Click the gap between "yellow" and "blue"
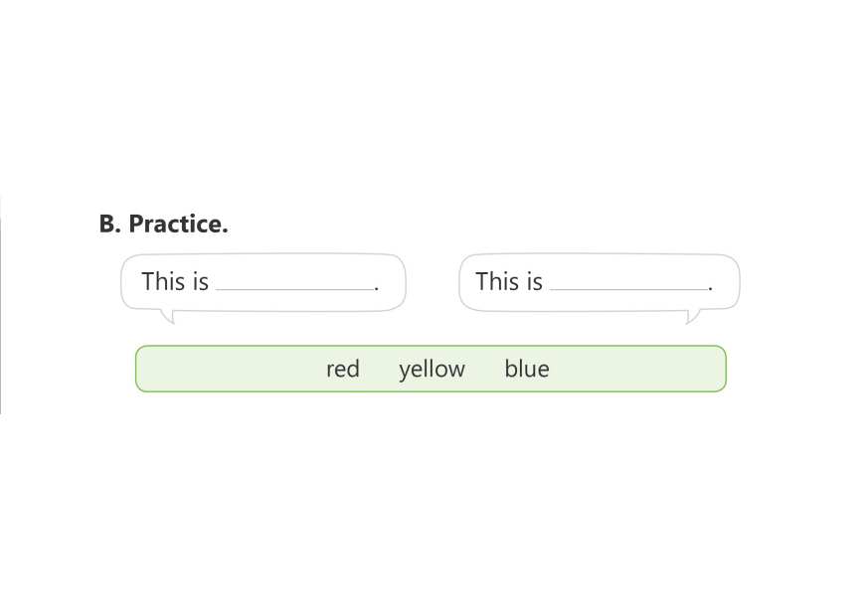 coord(484,370)
